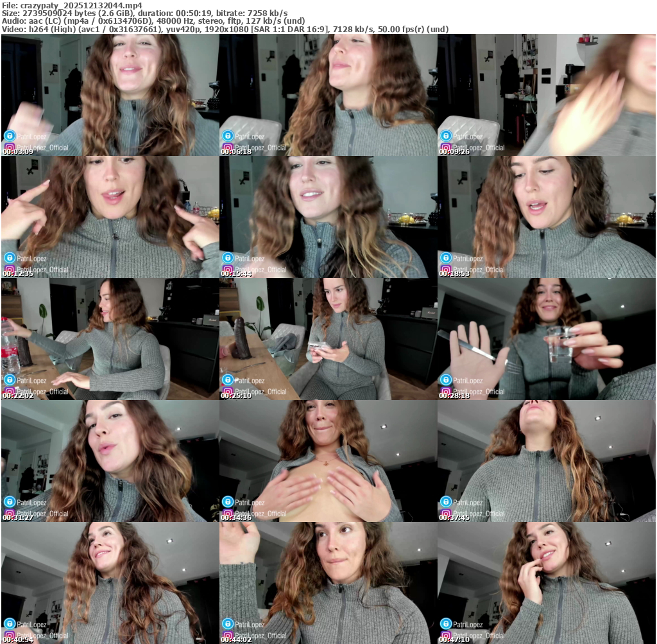Pick the thumbnail marked 00:44:02
The width and height of the screenshot is (657, 644).
[x=328, y=583]
